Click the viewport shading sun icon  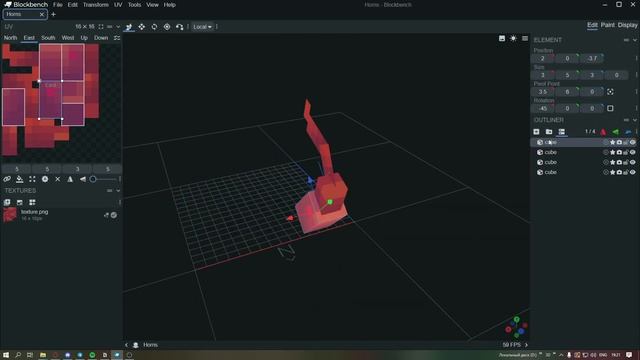click(x=513, y=38)
